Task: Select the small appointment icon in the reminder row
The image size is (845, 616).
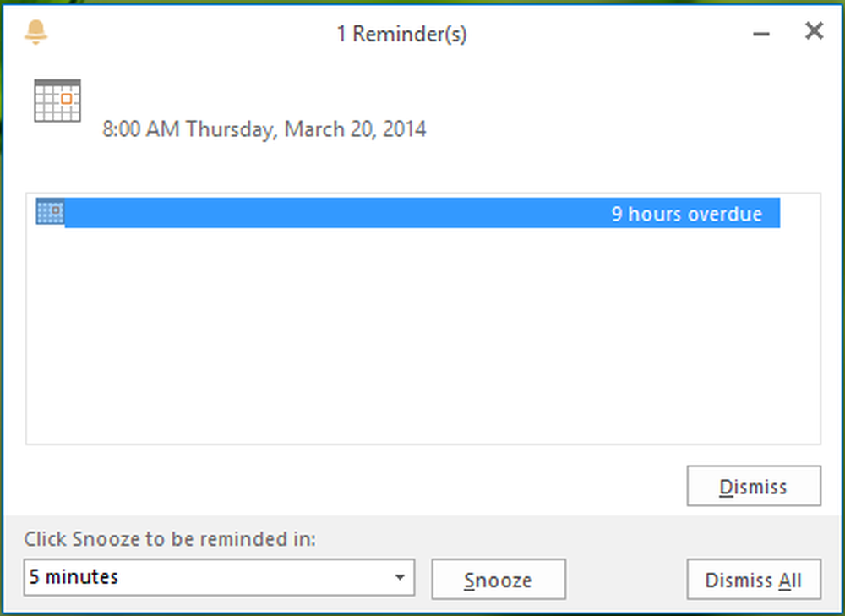Action: pyautogui.click(x=50, y=213)
